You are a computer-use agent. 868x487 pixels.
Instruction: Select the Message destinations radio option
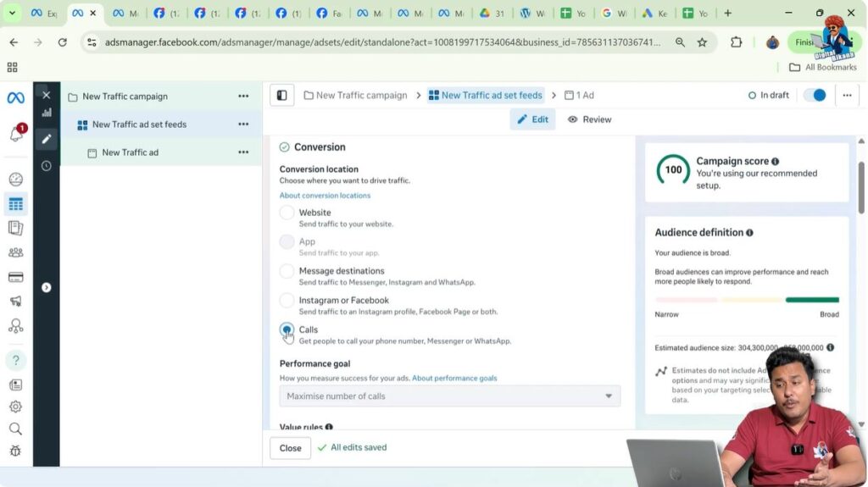pos(287,271)
